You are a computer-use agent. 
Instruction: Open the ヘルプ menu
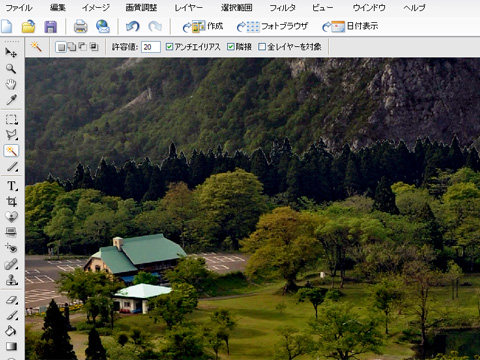coord(414,8)
